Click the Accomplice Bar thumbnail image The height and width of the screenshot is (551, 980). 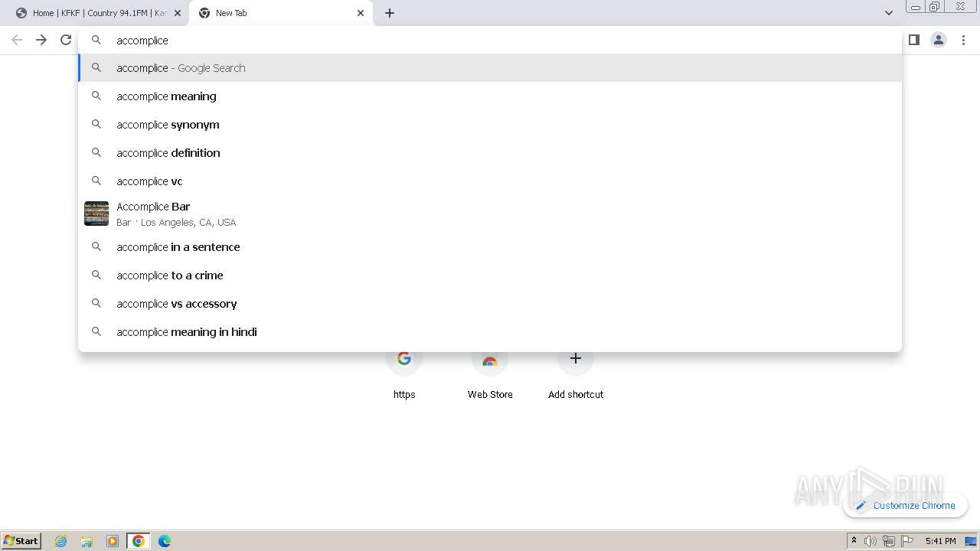96,214
